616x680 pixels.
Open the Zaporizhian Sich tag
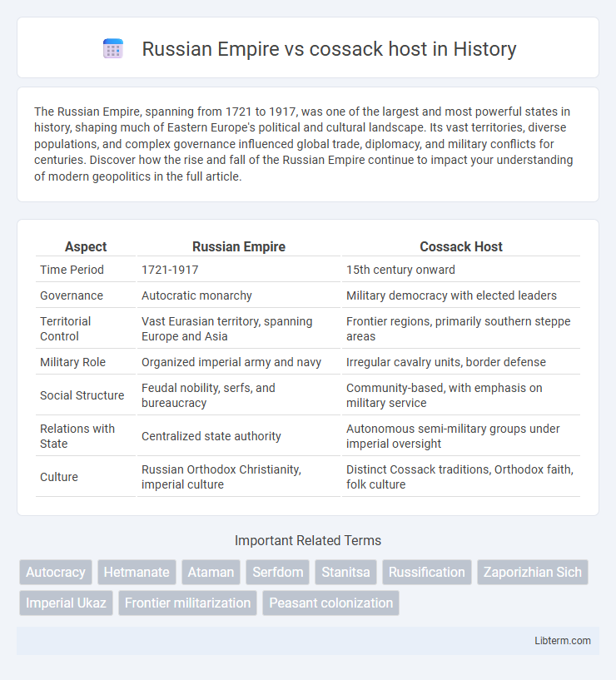point(533,572)
